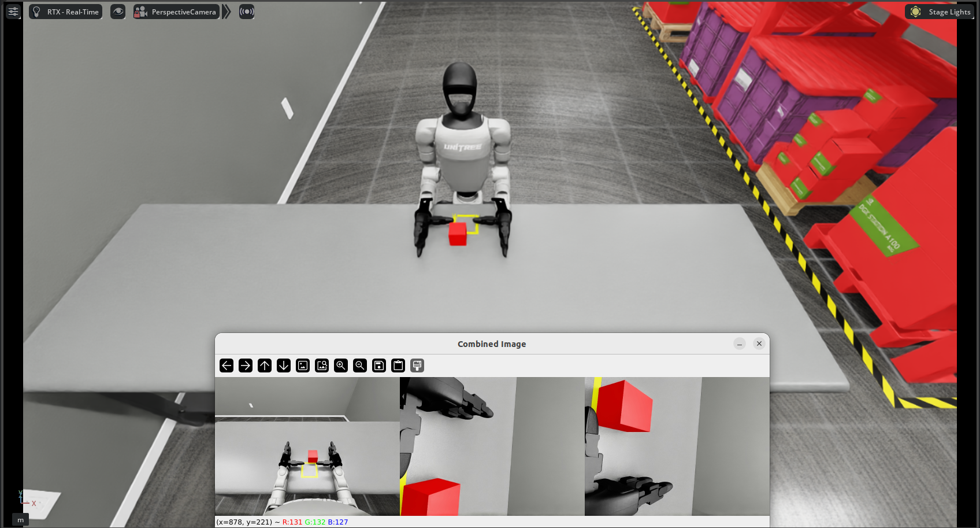Toggle Stage Lights in the top right

940,12
